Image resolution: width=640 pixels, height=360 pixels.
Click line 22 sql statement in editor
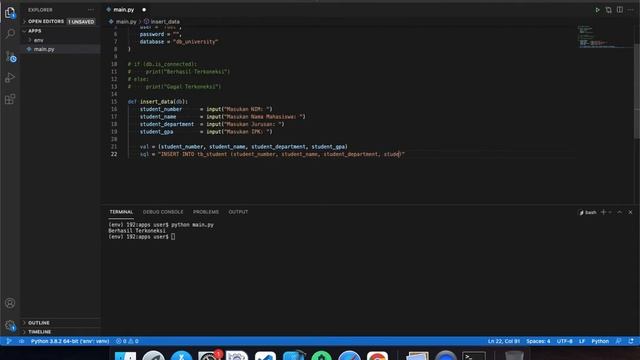pos(272,154)
